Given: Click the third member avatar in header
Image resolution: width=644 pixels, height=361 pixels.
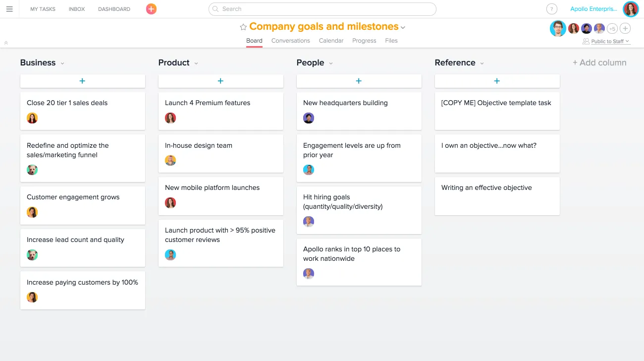Looking at the screenshot, I should click(587, 29).
